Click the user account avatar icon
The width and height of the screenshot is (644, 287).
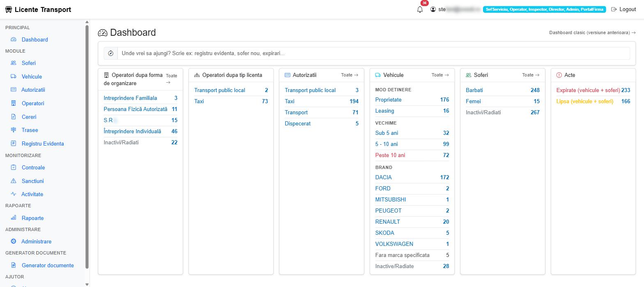point(433,9)
